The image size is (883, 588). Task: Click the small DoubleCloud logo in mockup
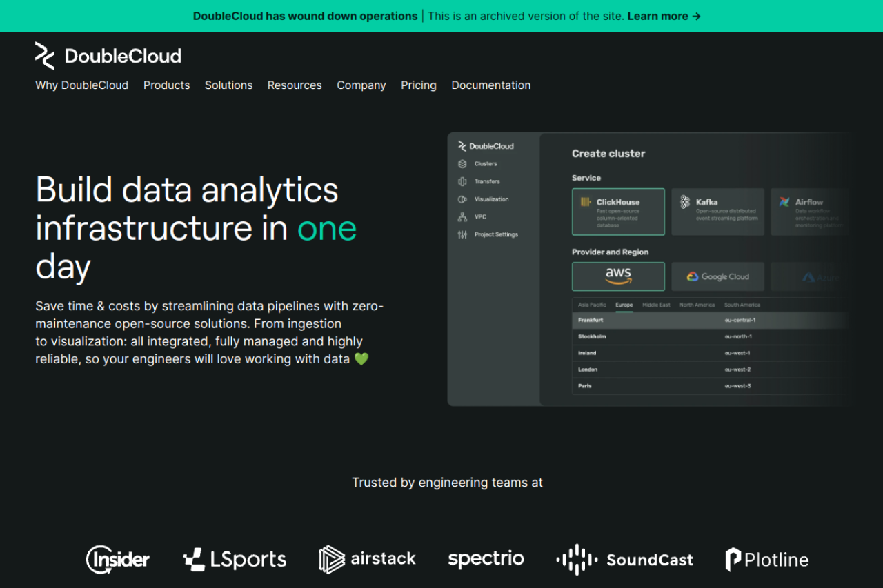486,146
